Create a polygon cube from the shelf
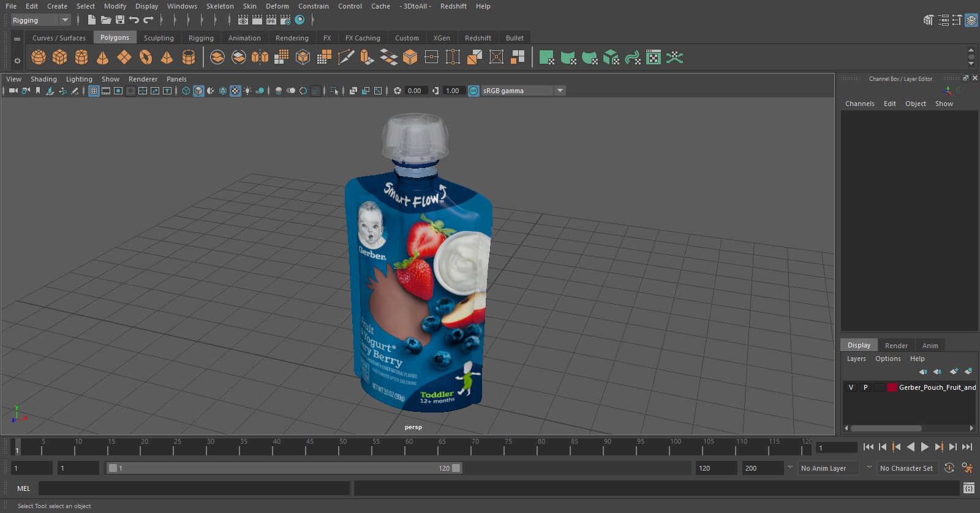The height and width of the screenshot is (513, 980). pos(60,58)
